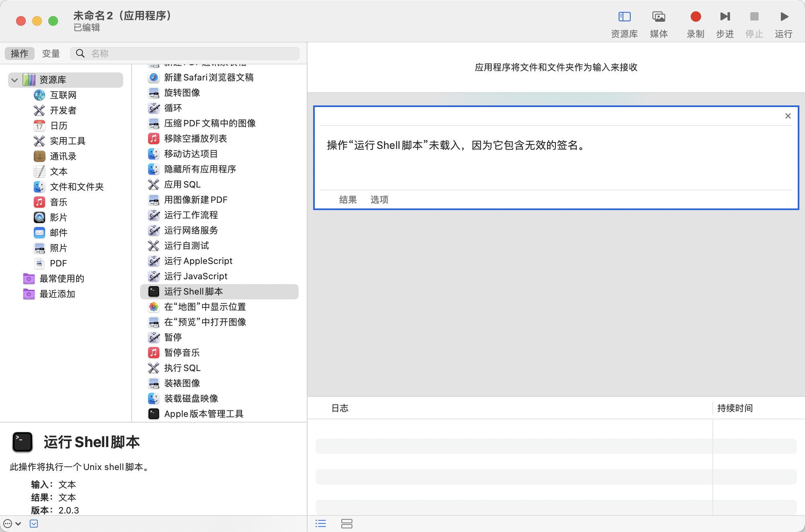Screen dimensions: 805x532
Task: Remove the Shell script action with X
Action: (x=788, y=116)
